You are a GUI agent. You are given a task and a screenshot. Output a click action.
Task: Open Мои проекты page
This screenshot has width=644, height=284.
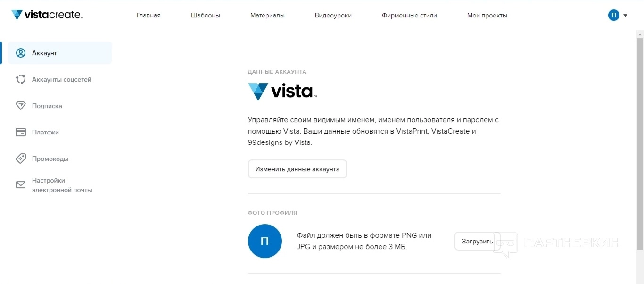[487, 15]
